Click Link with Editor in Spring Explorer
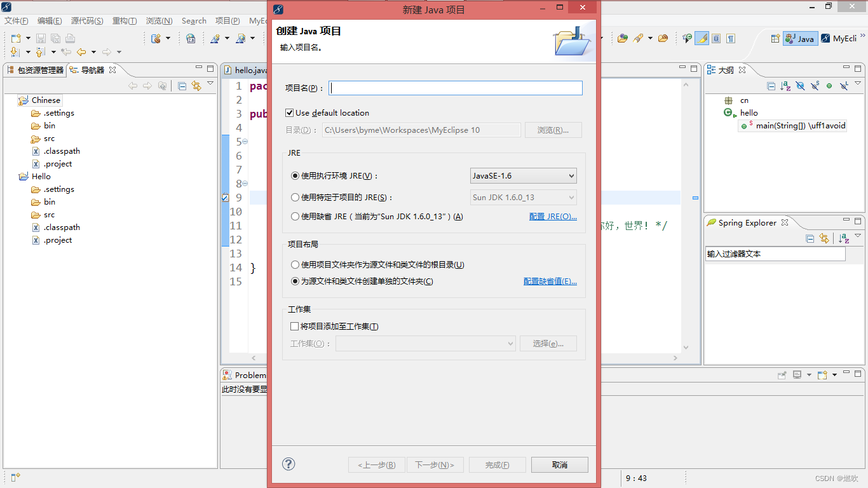Viewport: 868px width, 488px height. pos(824,238)
